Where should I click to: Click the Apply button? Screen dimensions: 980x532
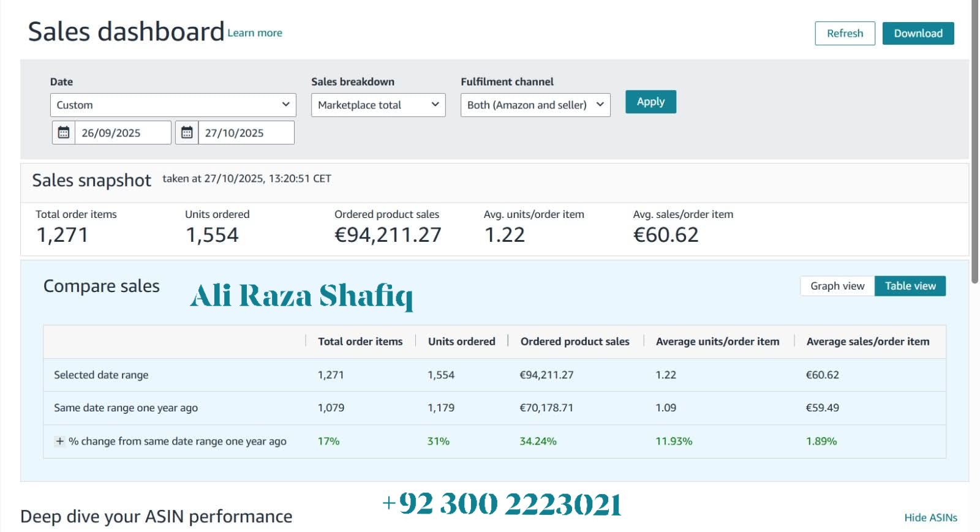[650, 102]
